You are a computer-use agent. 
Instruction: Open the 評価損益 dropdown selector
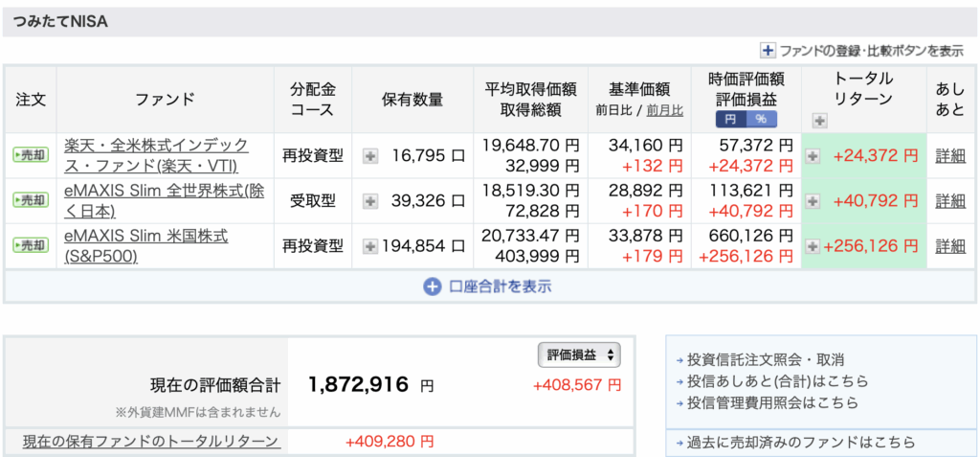[579, 354]
